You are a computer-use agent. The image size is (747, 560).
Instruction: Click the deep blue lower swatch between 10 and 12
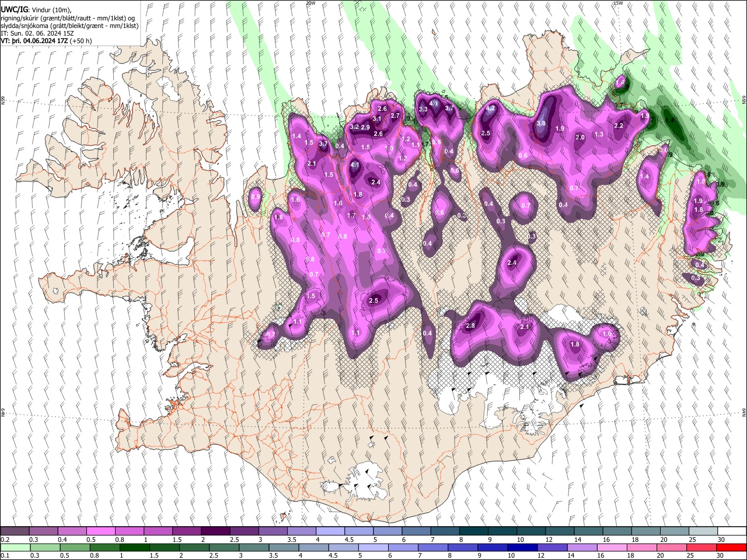coord(523,547)
